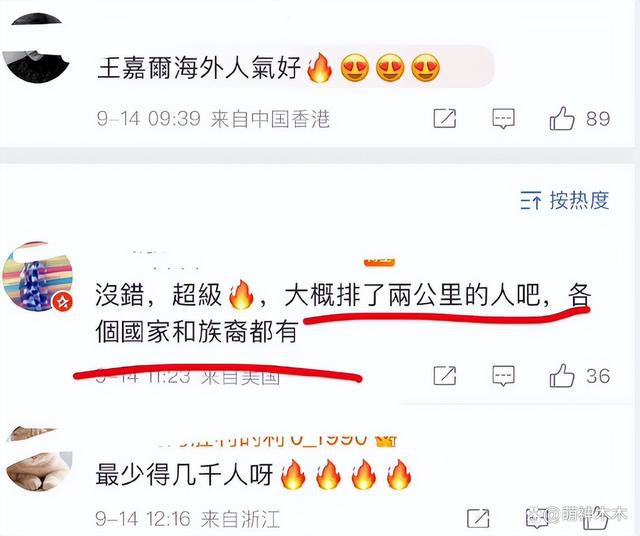Tap the orange member badge above 沒錯 comment
Image resolution: width=640 pixels, height=536 pixels.
coord(380,261)
